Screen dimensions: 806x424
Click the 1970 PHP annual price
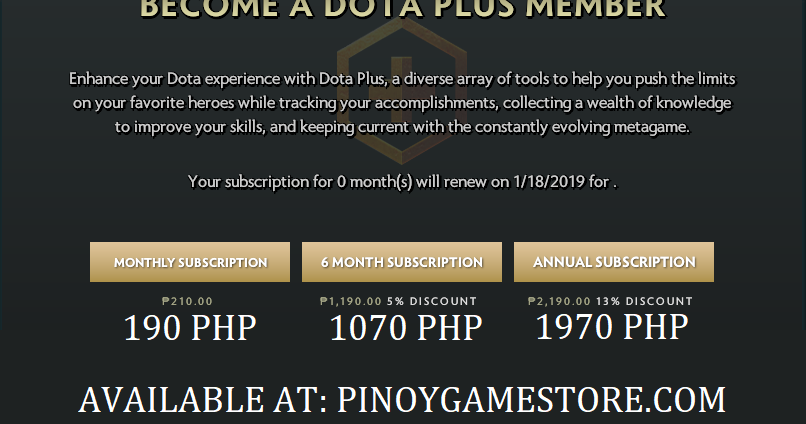point(612,327)
